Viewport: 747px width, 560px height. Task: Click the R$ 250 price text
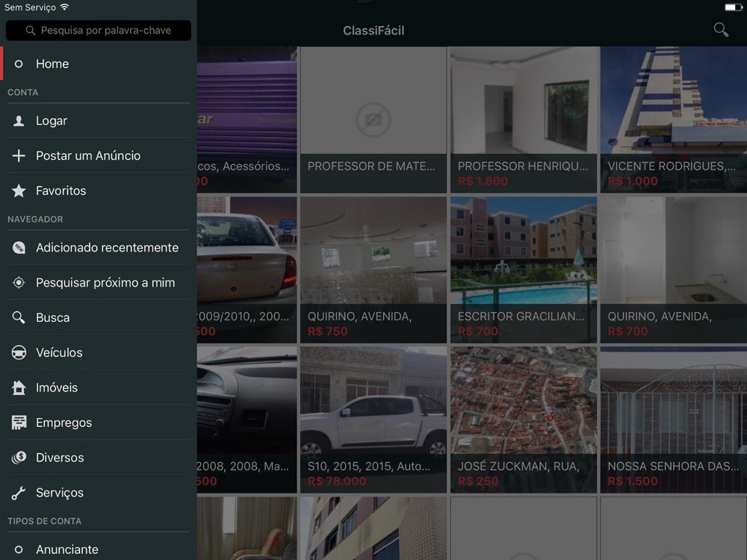pyautogui.click(x=478, y=482)
